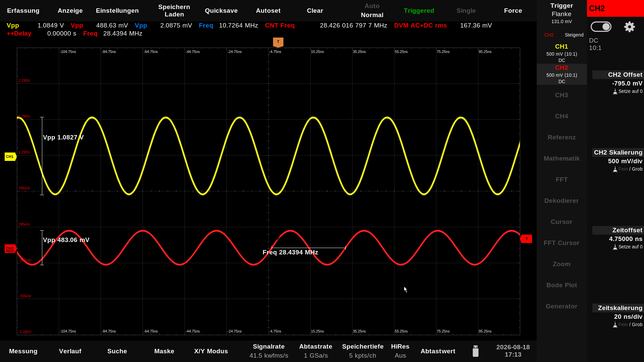
Task: Select Normal trigger mode
Action: 372,15
